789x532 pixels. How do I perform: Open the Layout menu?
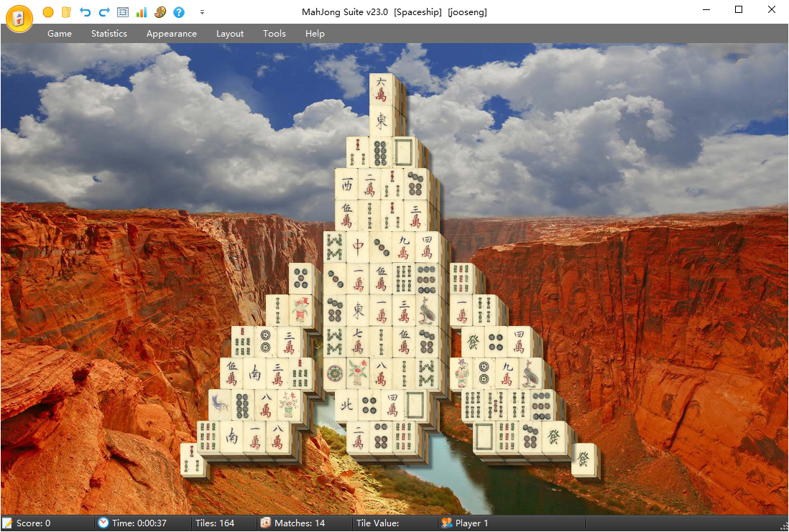(x=230, y=33)
